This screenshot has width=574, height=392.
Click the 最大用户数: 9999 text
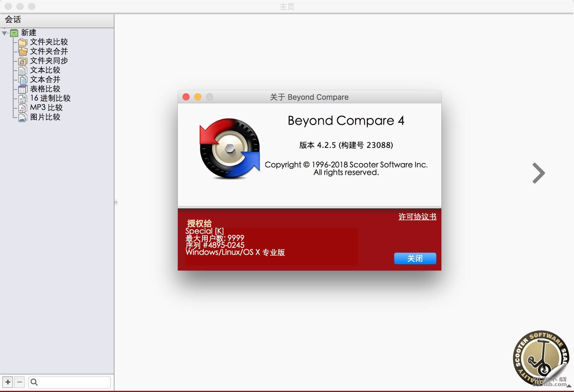[215, 238]
